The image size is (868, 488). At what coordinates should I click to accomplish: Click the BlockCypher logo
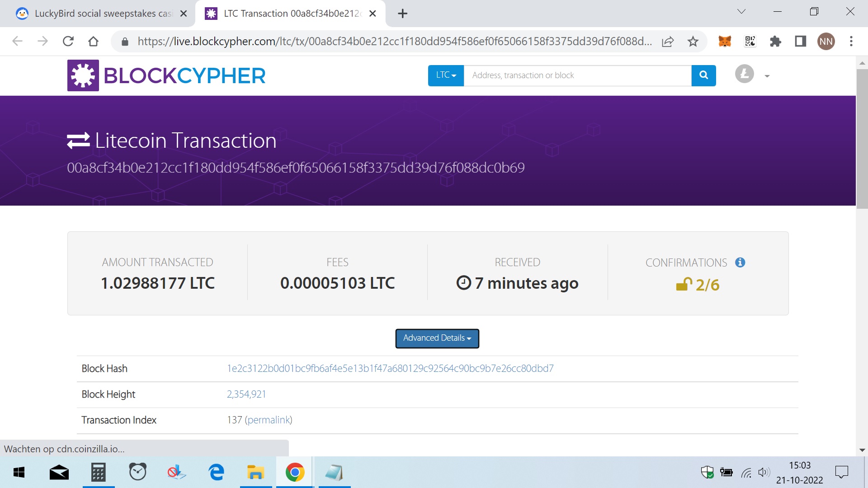tap(166, 75)
